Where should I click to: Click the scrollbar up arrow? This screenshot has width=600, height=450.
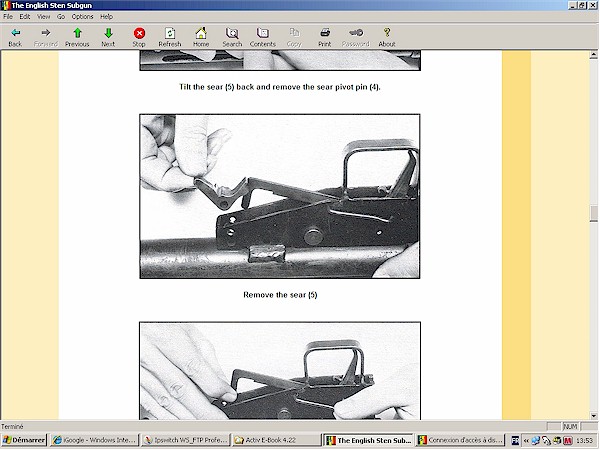click(593, 55)
